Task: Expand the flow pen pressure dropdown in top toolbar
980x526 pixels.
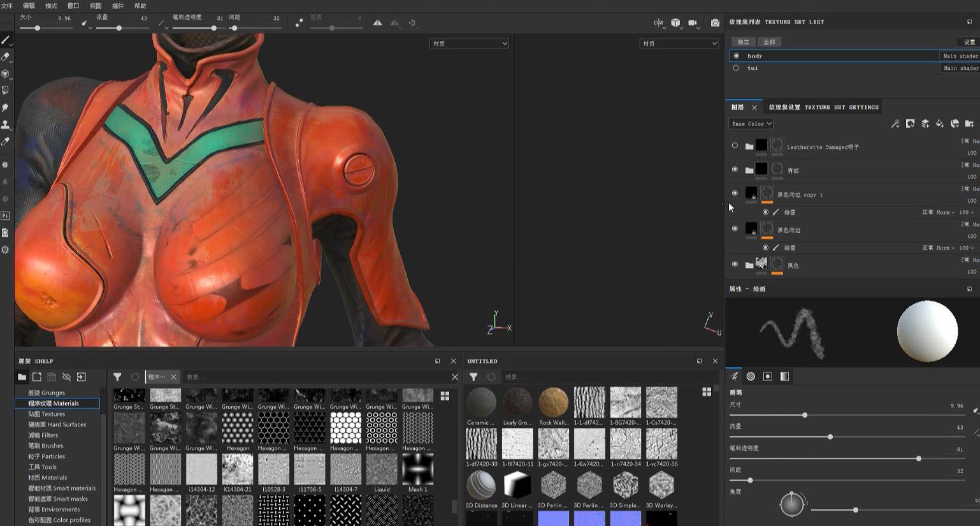Action: pos(162,24)
